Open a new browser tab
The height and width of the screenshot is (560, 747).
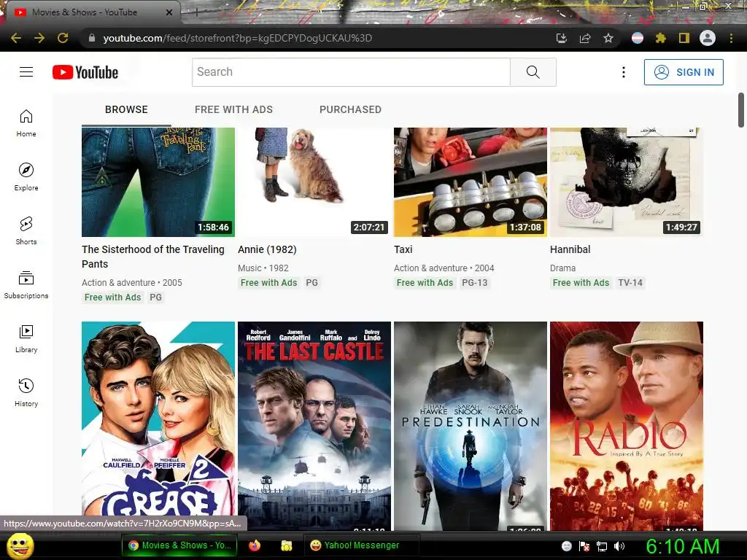(x=196, y=12)
